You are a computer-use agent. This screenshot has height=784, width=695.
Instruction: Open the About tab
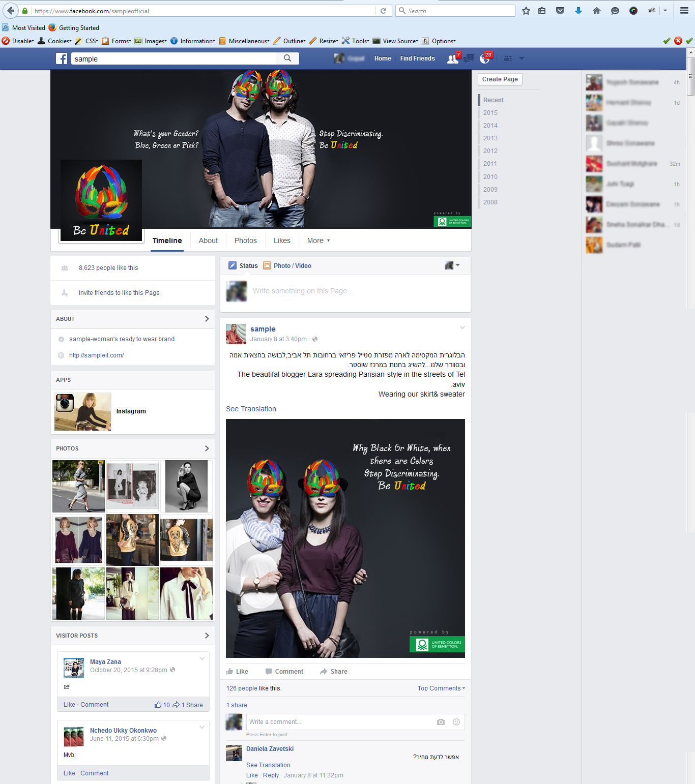coord(208,240)
